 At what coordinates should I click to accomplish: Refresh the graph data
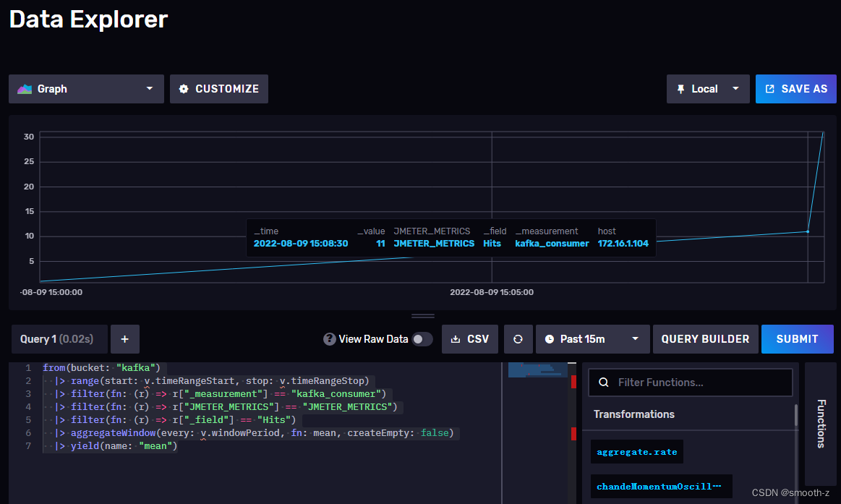(x=518, y=338)
